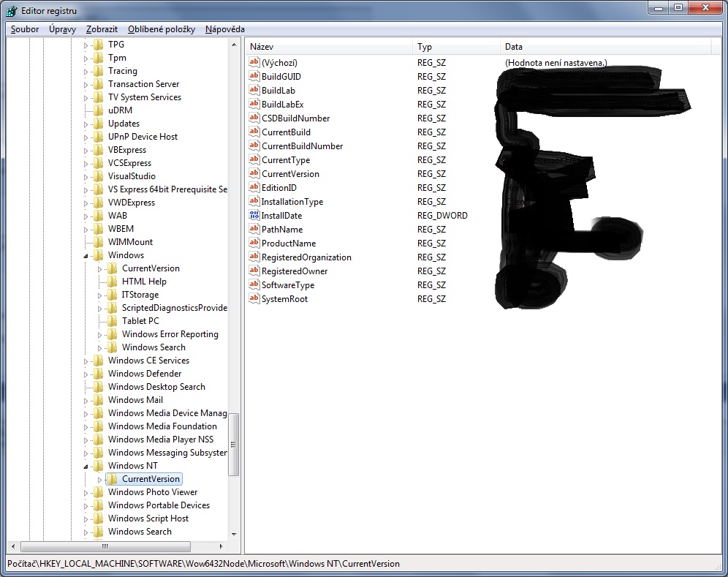
Task: Click the Editor registru title bar icon
Action: click(x=12, y=11)
